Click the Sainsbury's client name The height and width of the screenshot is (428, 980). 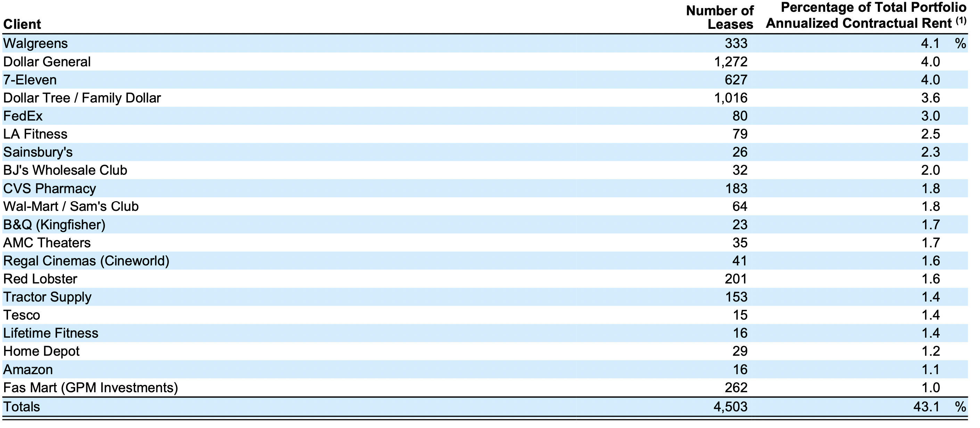click(x=38, y=152)
